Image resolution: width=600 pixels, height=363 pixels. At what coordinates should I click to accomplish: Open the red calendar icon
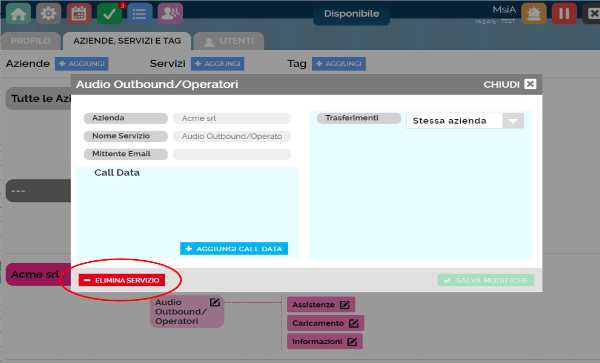click(79, 14)
